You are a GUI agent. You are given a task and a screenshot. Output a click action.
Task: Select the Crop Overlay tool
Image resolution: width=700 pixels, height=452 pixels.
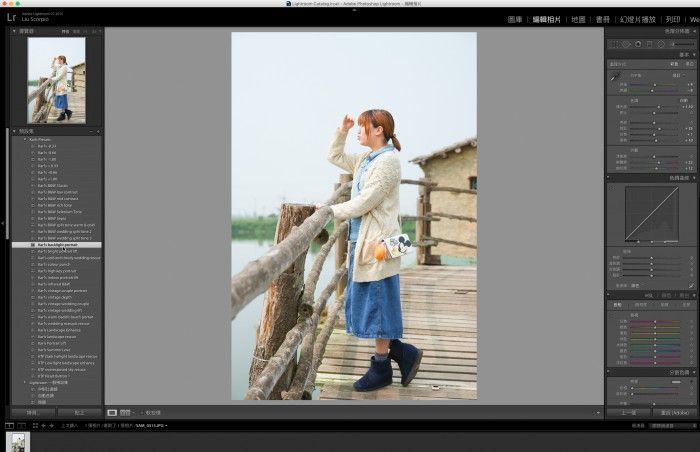coord(615,44)
